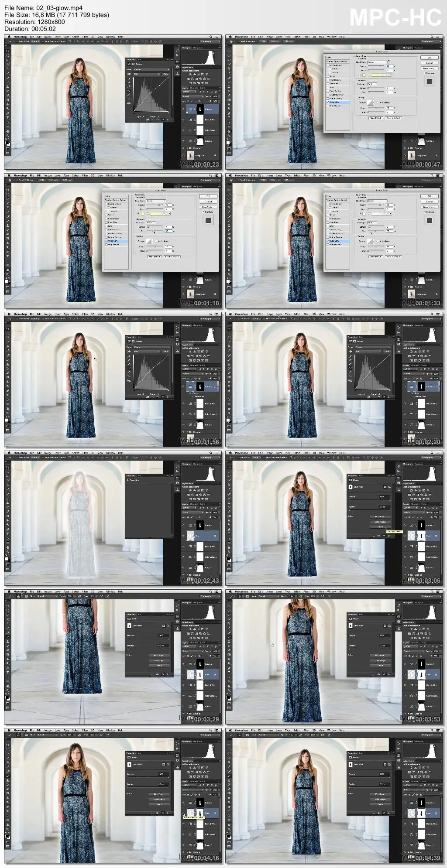The width and height of the screenshot is (447, 868).
Task: Open layer blend mode Normal dropdown at 00:00:23
Action: pyautogui.click(x=193, y=96)
